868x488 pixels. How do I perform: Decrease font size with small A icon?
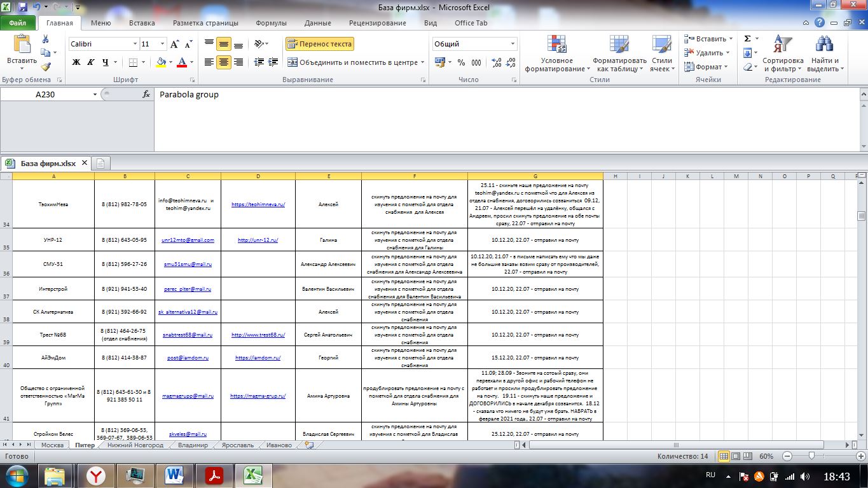tap(188, 44)
